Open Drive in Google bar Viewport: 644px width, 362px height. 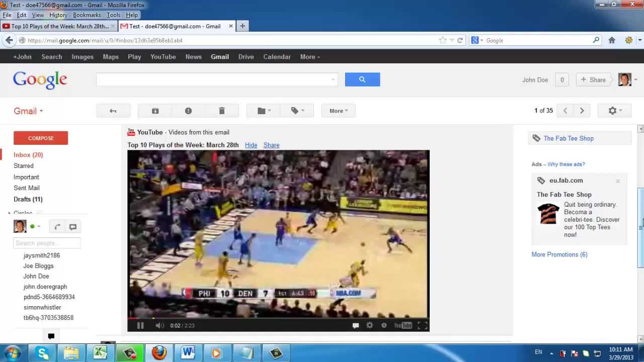point(246,57)
